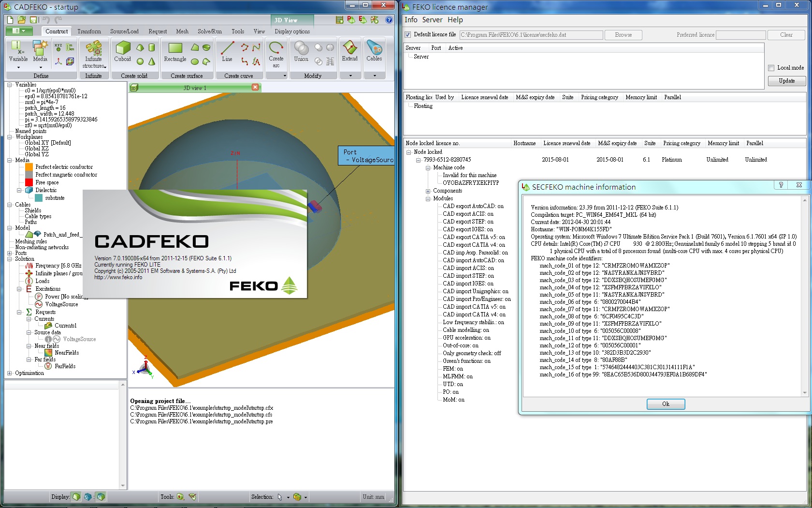The width and height of the screenshot is (812, 508).
Task: Open the Display options ribbon tab
Action: 292,31
